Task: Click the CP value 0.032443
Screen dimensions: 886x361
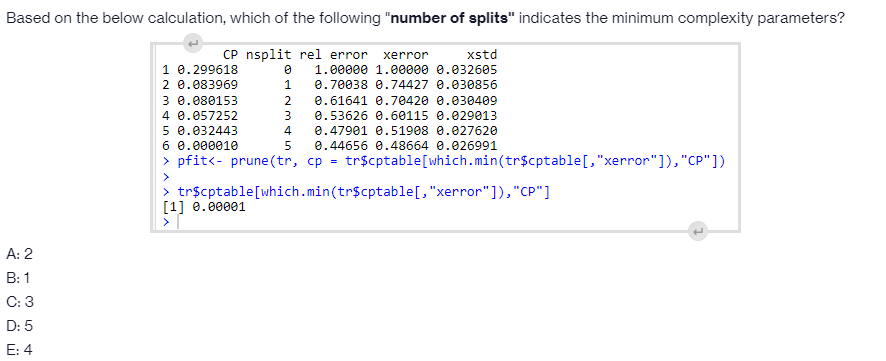Action: 208,131
